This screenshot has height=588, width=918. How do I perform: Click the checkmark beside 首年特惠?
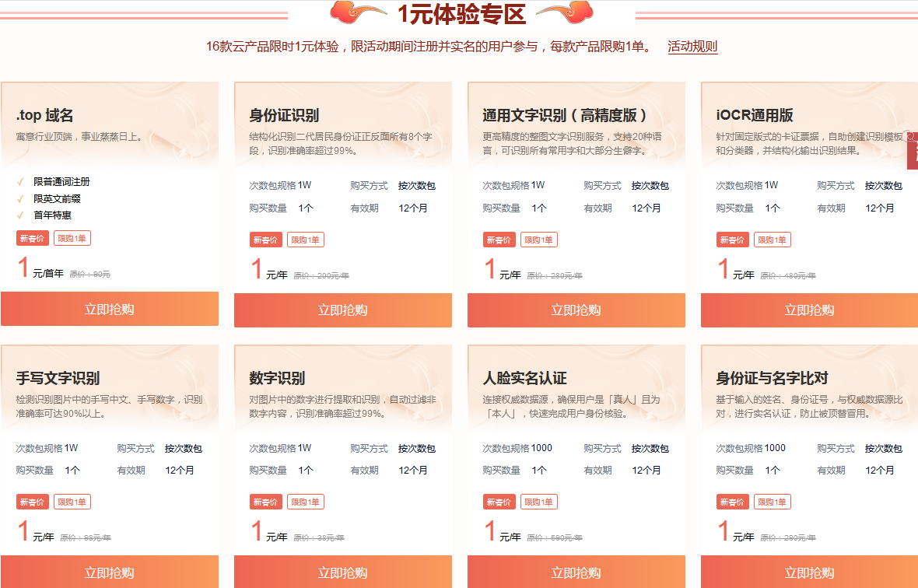(x=20, y=215)
